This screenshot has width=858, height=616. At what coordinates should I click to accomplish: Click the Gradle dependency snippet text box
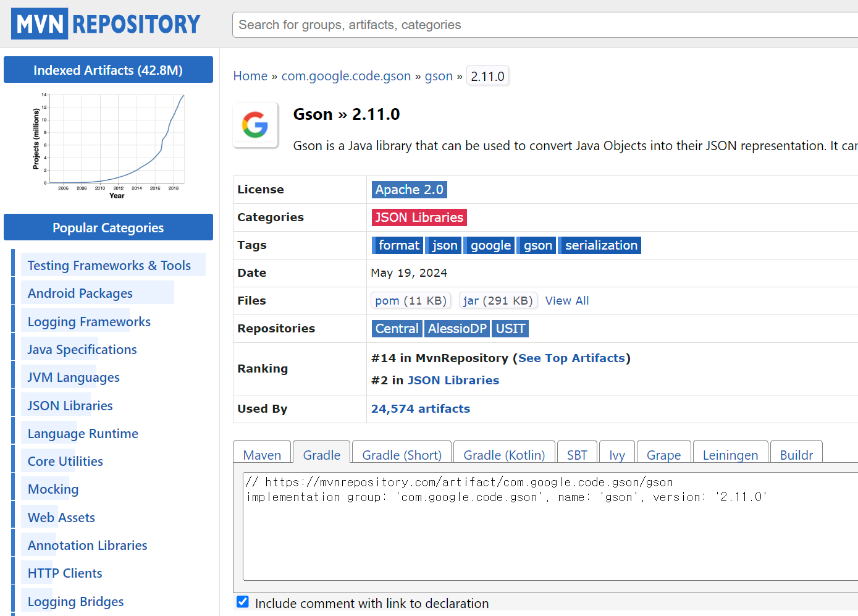click(x=550, y=526)
